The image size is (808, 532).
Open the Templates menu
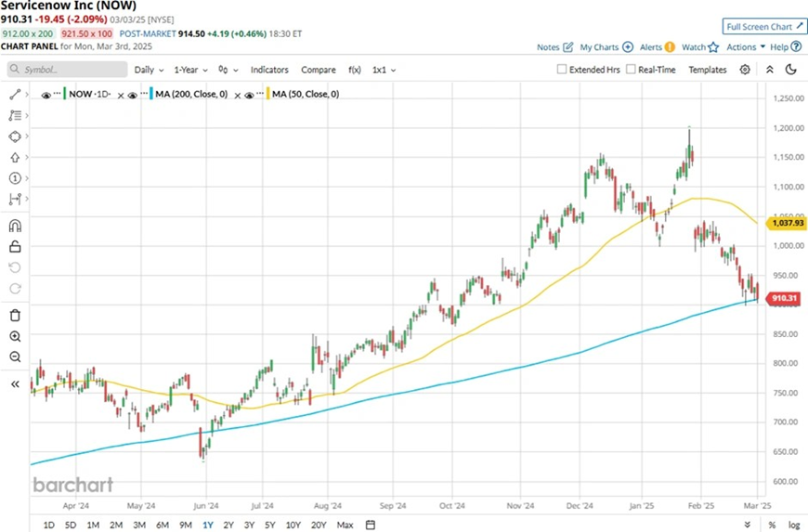[708, 70]
